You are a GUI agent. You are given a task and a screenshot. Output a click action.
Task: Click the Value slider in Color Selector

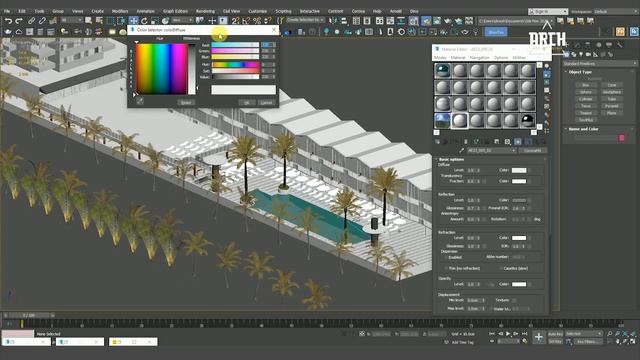[x=235, y=77]
